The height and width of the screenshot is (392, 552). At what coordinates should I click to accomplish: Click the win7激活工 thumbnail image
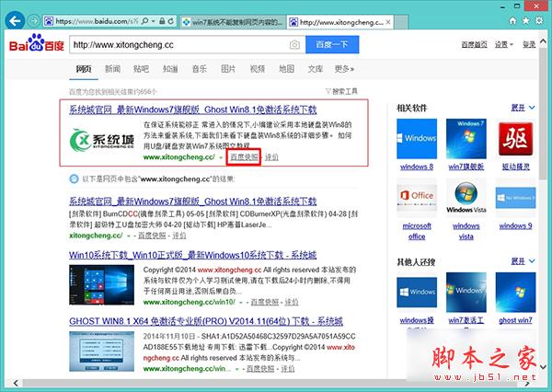coord(466,292)
